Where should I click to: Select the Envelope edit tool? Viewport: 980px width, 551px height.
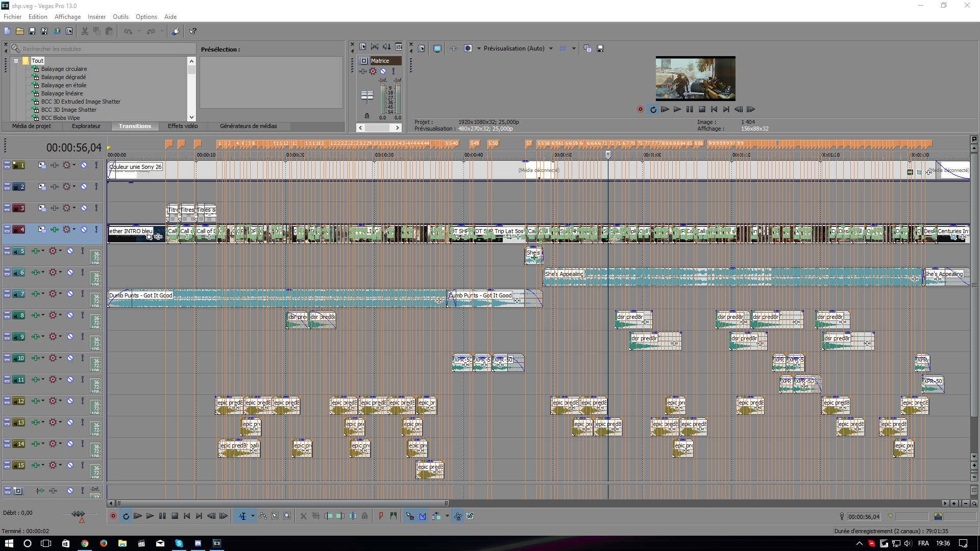pyautogui.click(x=263, y=516)
